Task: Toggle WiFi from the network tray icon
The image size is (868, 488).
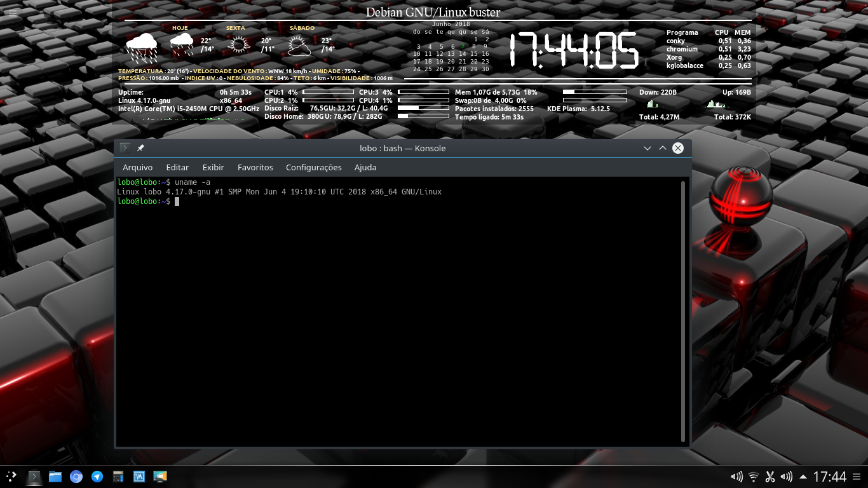Action: coord(753,477)
